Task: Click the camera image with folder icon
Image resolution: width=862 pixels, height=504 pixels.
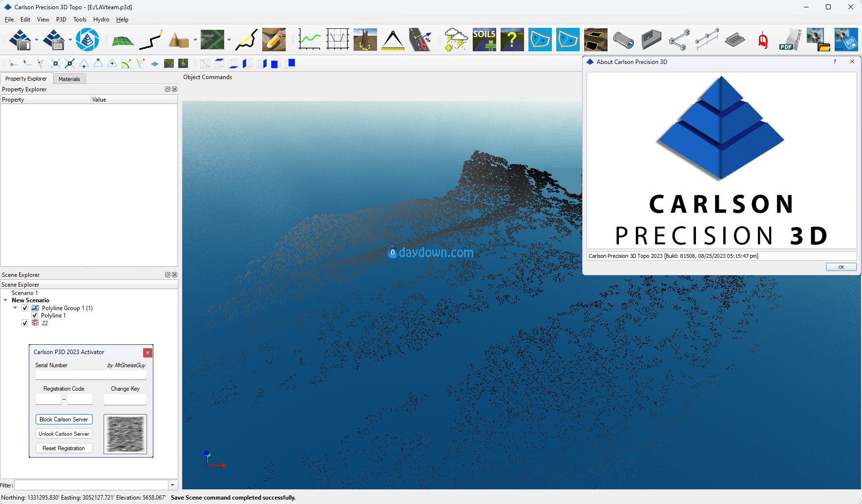Action: click(818, 40)
